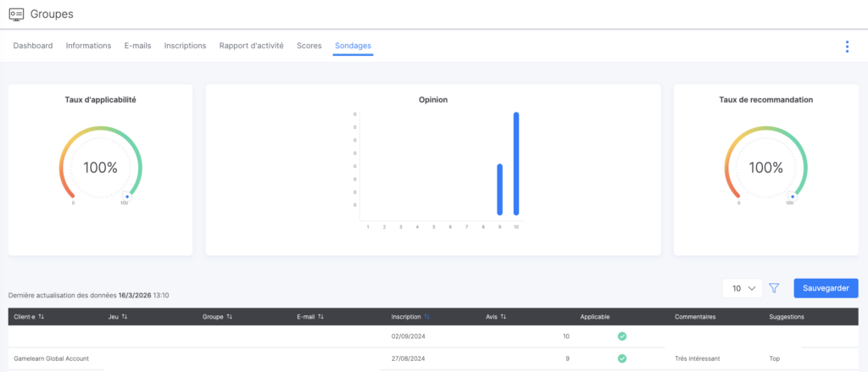Sort table by E-mail column arrows
This screenshot has width=868, height=372.
coord(323,317)
